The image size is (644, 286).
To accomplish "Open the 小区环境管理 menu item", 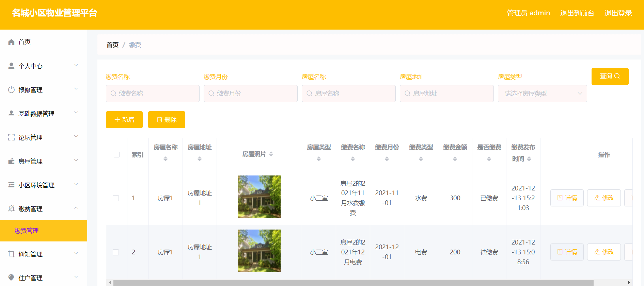I will click(x=44, y=185).
